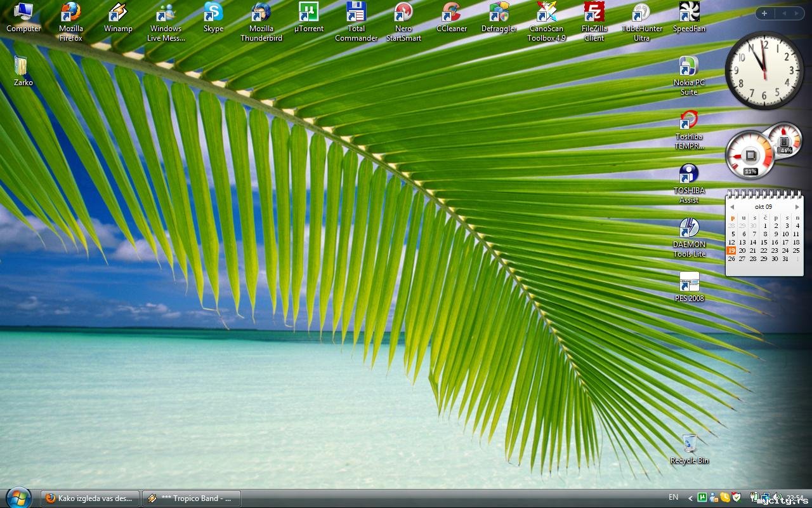
Task: Switch to the 'Kako izgleda vas des...' taskbar window
Action: (x=89, y=498)
